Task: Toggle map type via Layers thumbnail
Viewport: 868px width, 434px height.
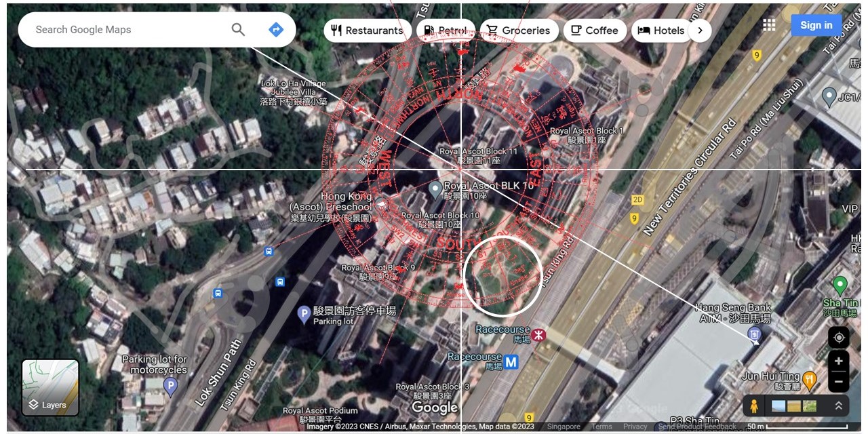Action: 50,387
